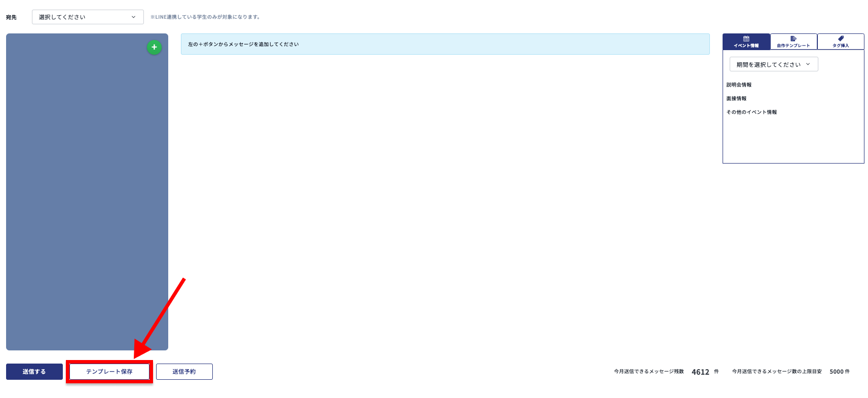Open the 宛先 選択してください dropdown

(x=87, y=17)
